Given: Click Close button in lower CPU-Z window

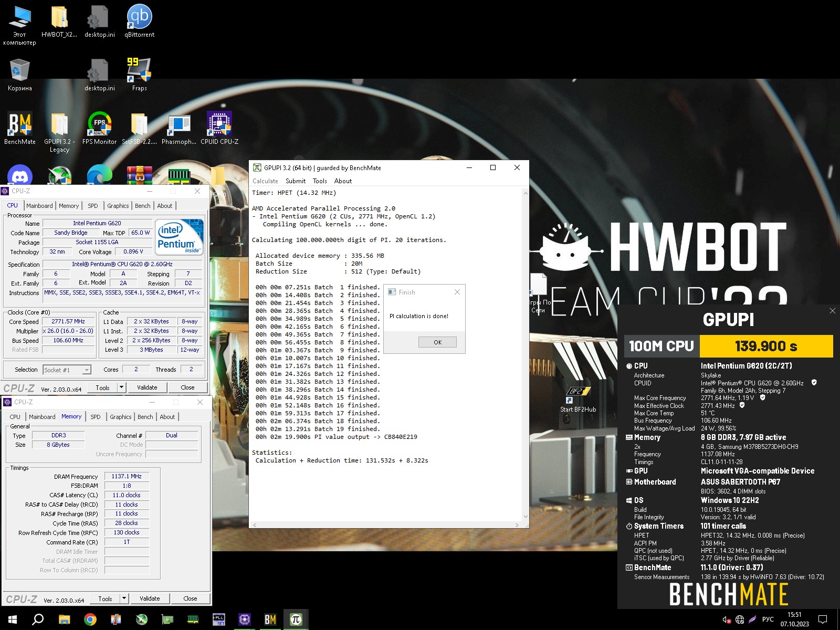Looking at the screenshot, I should point(190,598).
